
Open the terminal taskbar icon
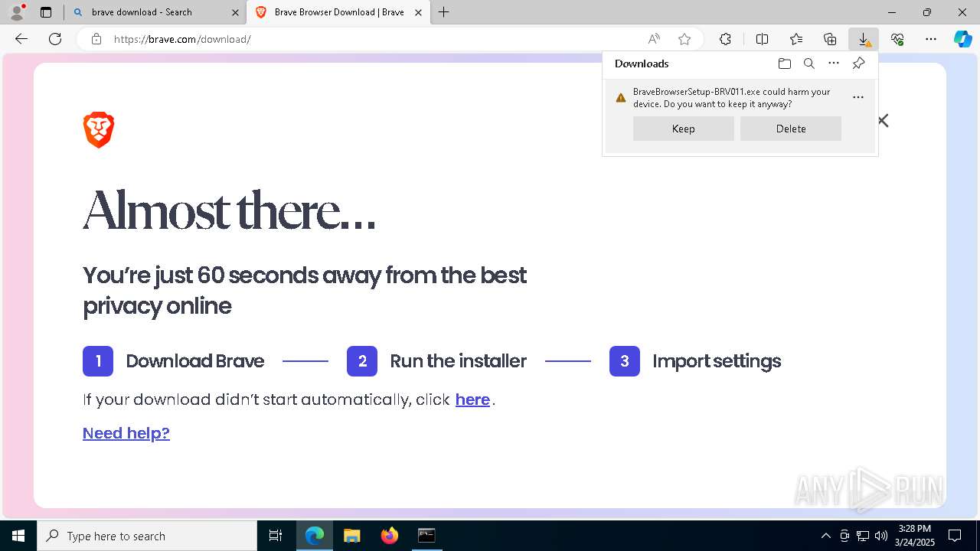click(426, 536)
